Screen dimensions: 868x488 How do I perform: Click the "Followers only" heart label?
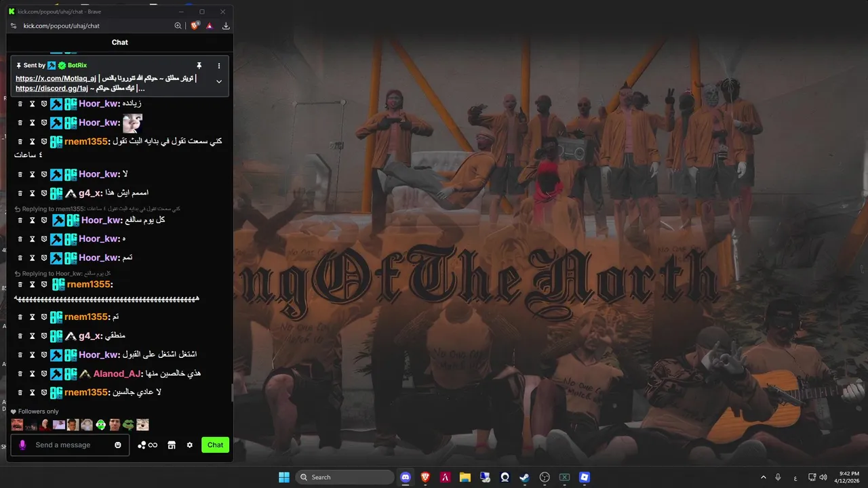coord(35,411)
